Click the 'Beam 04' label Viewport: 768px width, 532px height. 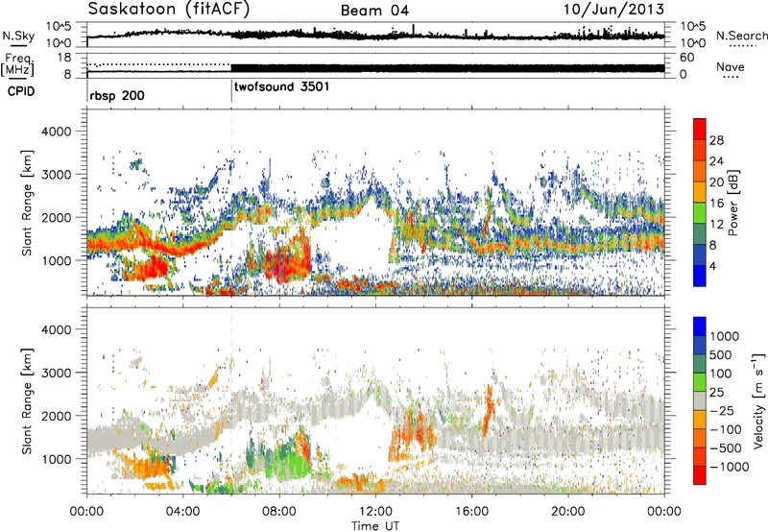(x=374, y=11)
